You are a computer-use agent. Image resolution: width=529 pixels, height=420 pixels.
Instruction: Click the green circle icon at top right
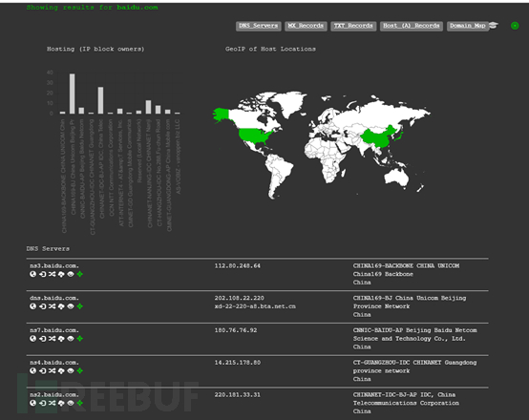click(x=515, y=26)
